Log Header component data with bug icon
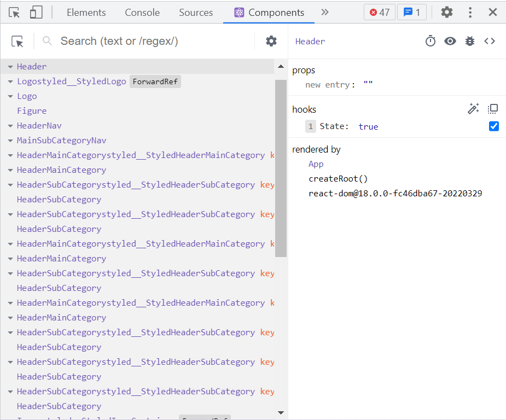Viewport: 506px width, 420px height. pyautogui.click(x=469, y=42)
